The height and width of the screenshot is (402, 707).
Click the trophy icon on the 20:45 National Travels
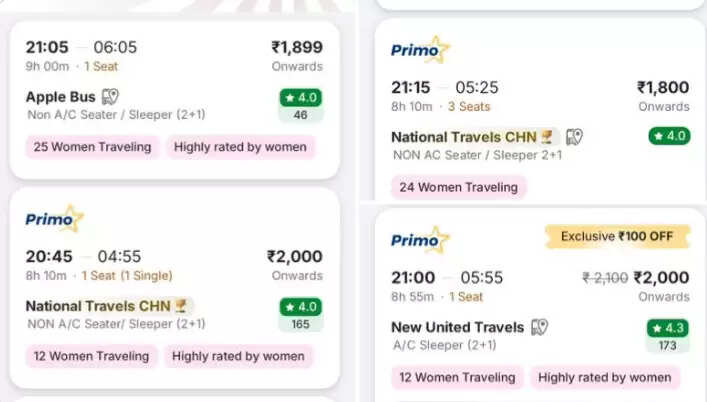[181, 306]
